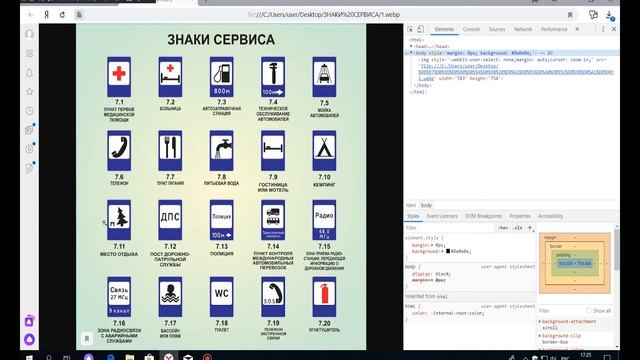The height and width of the screenshot is (360, 640).
Task: Open the DOM Breakpoints tab
Action: point(484,216)
